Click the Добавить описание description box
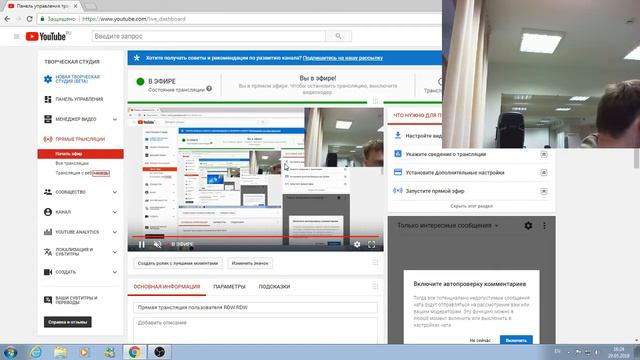The width and height of the screenshot is (640, 360). pos(255,330)
